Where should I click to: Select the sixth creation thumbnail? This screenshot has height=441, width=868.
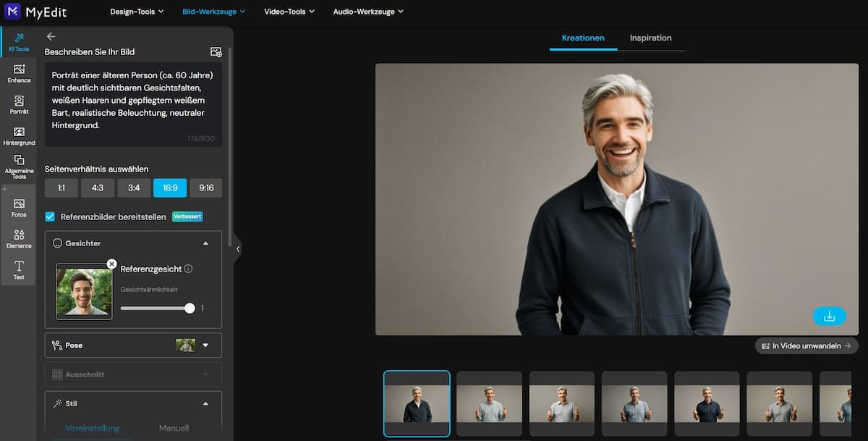(780, 403)
